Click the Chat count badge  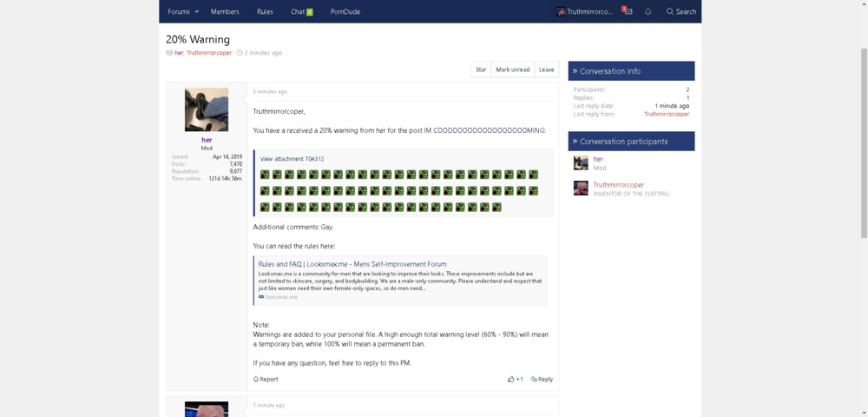[x=310, y=11]
